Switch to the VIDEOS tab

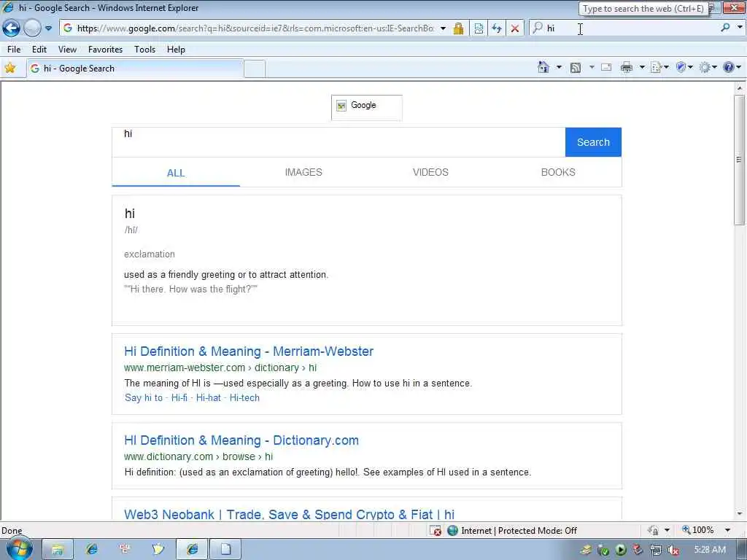click(430, 172)
